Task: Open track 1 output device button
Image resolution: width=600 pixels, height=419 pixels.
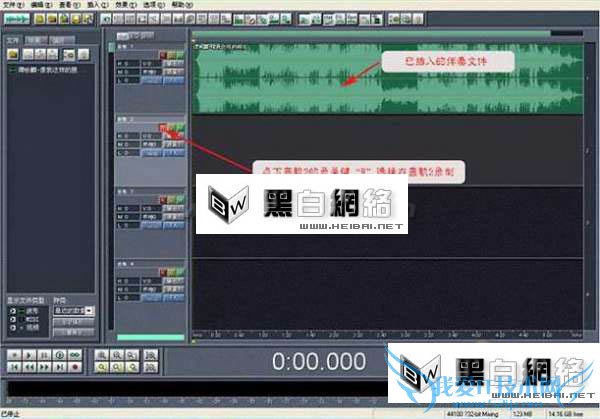Action: pos(173,64)
